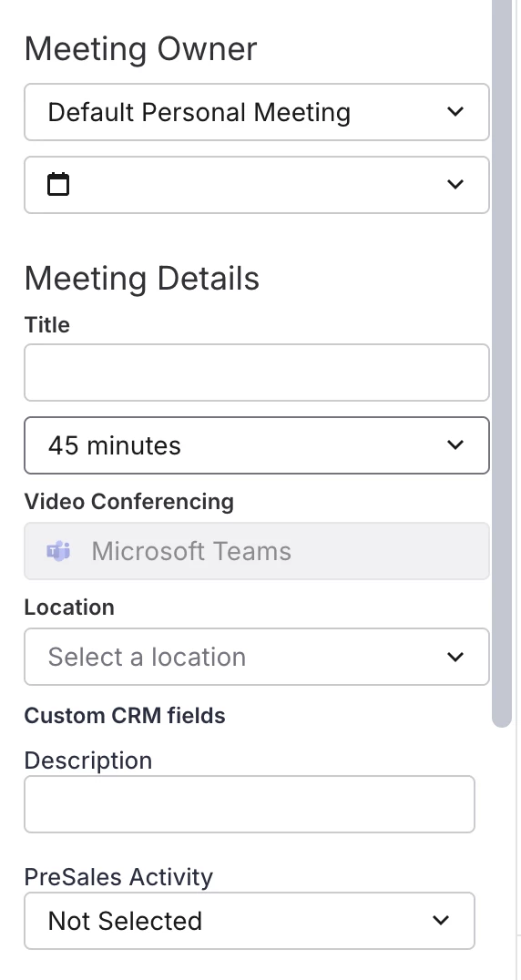521x980 pixels.
Task: Click the Custom CRM fields label
Action: click(x=125, y=715)
